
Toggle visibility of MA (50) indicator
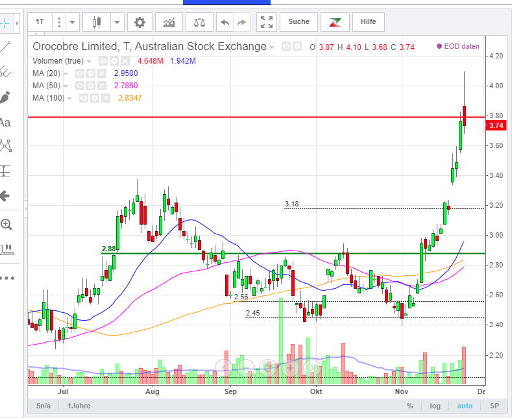click(80, 86)
